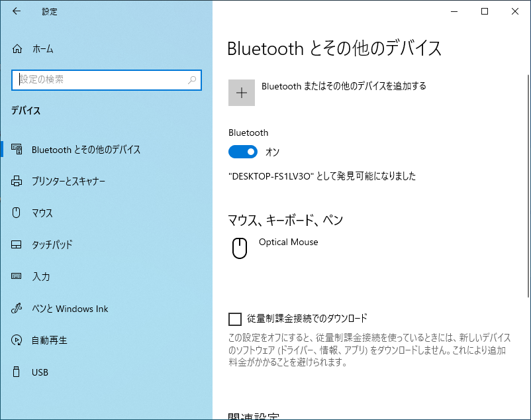
Task: Click the ペンと Windows Ink pen icon
Action: click(x=17, y=308)
